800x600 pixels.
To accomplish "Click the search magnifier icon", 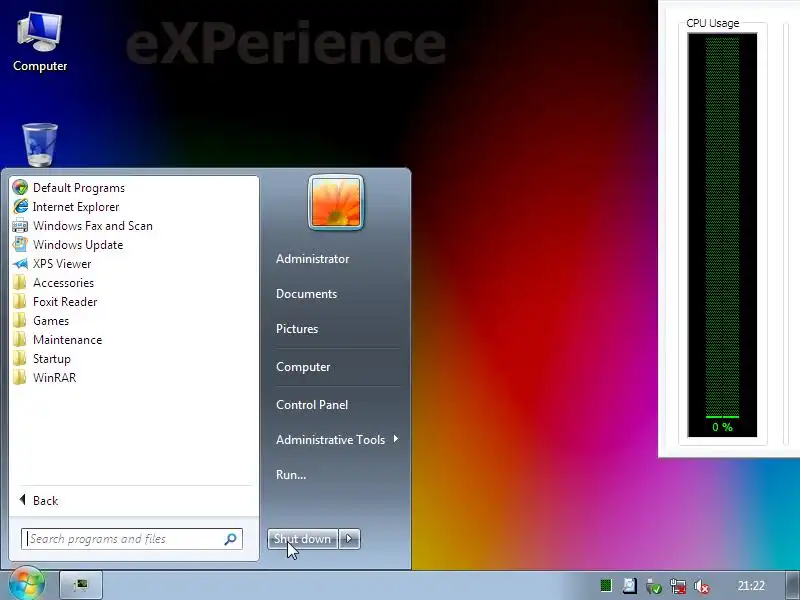I will coord(230,539).
